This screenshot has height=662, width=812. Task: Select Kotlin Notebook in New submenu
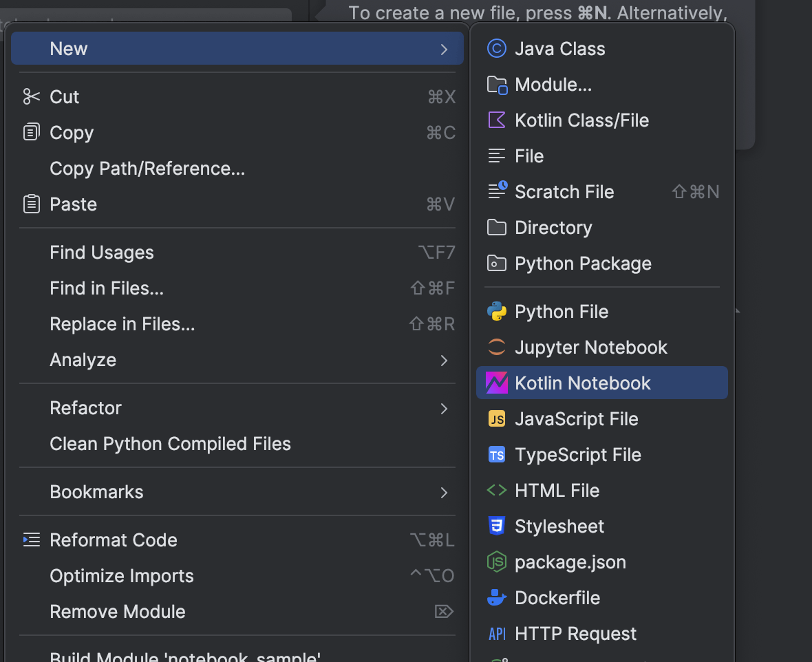(x=601, y=383)
